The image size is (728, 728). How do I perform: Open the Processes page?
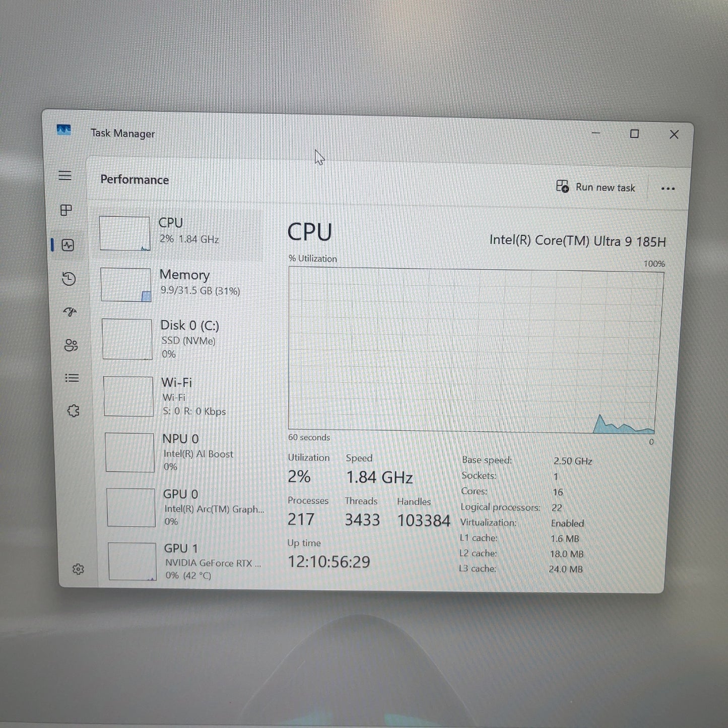click(x=65, y=211)
